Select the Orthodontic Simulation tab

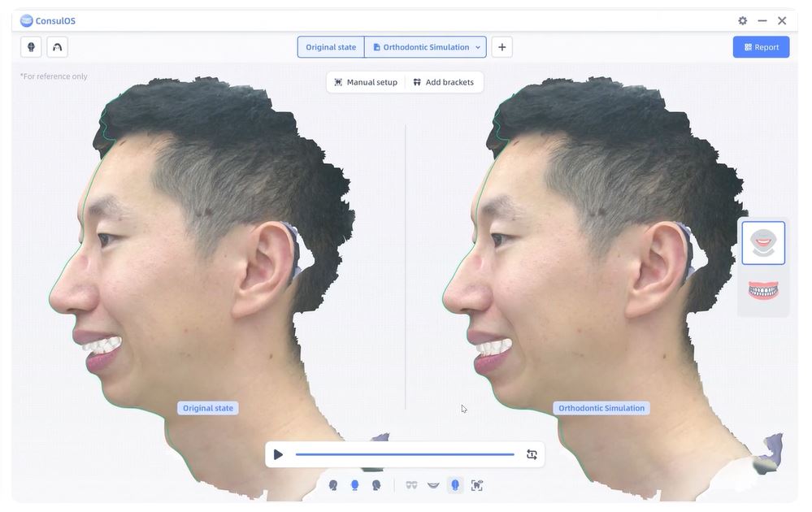(x=420, y=47)
